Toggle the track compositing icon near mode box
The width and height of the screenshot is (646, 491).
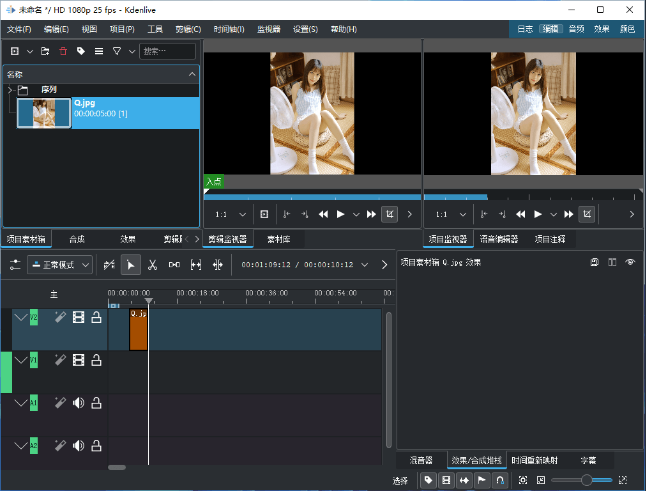(109, 264)
